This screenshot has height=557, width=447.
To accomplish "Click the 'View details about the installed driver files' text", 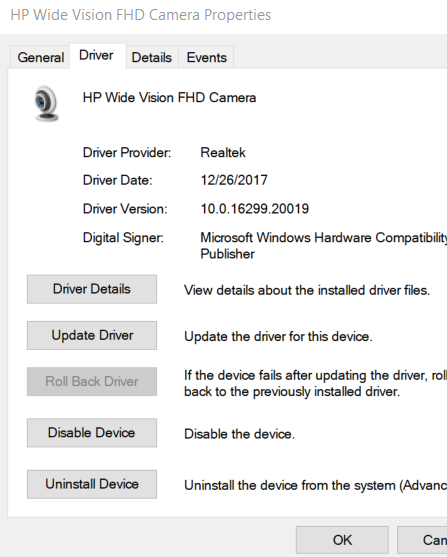I will point(307,291).
